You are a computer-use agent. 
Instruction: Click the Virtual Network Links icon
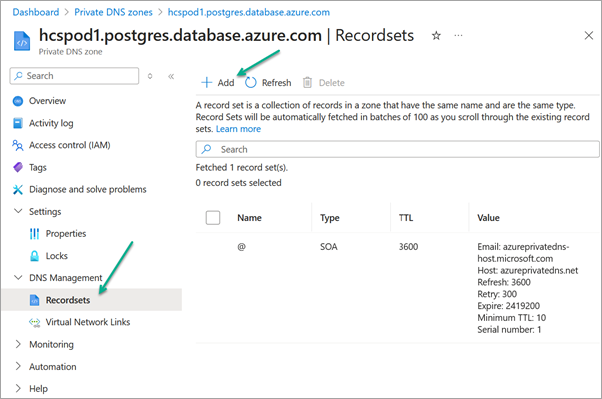click(35, 322)
